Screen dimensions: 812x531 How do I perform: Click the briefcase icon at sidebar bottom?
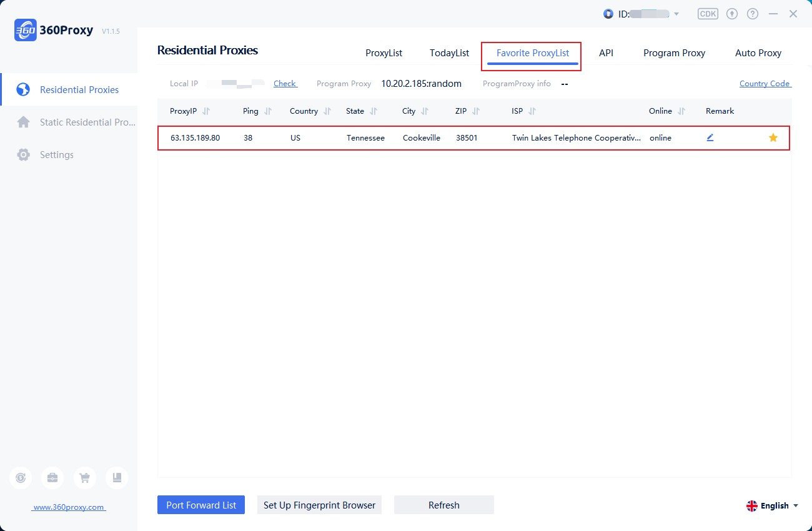click(52, 478)
